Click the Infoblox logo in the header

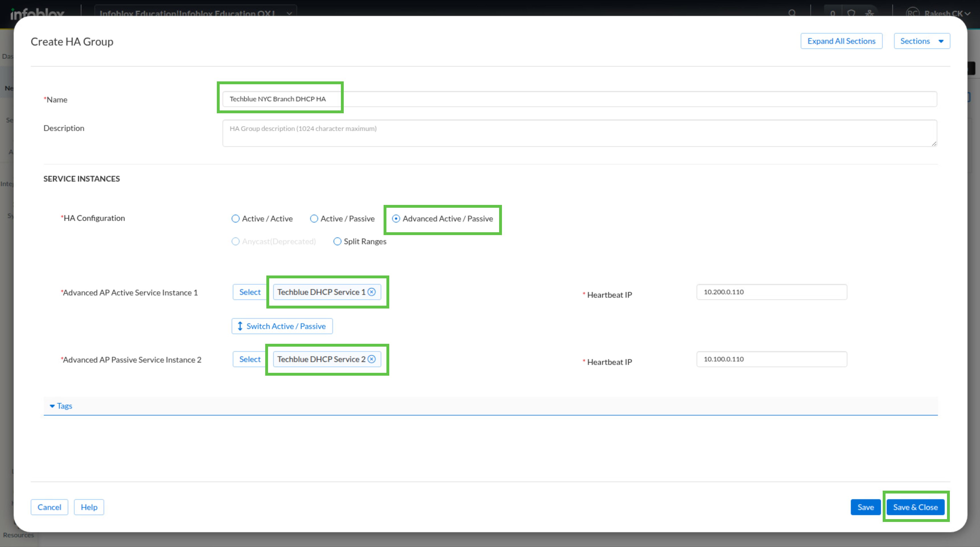[x=37, y=14]
